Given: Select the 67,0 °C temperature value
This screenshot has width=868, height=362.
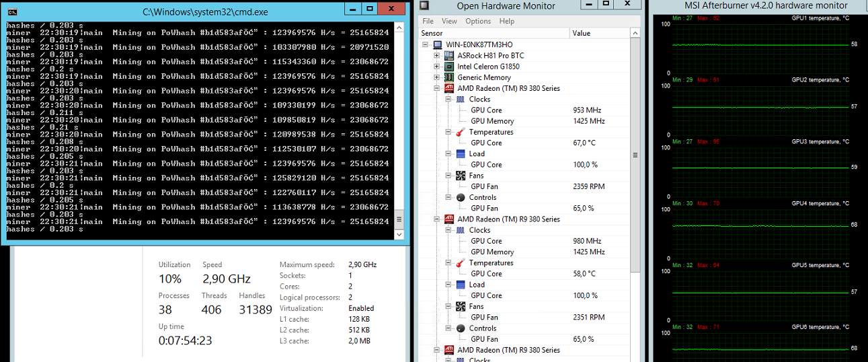Looking at the screenshot, I should coord(584,143).
